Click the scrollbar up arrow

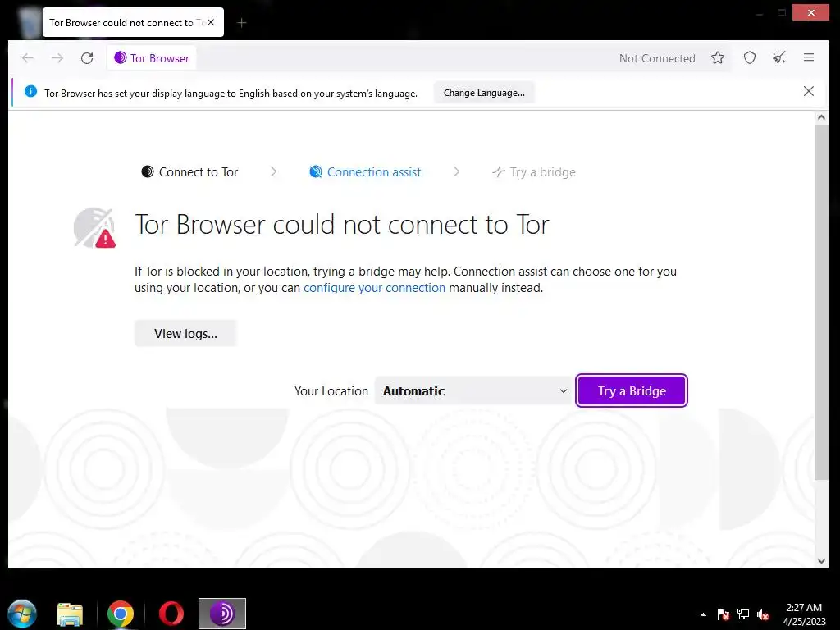(x=821, y=117)
